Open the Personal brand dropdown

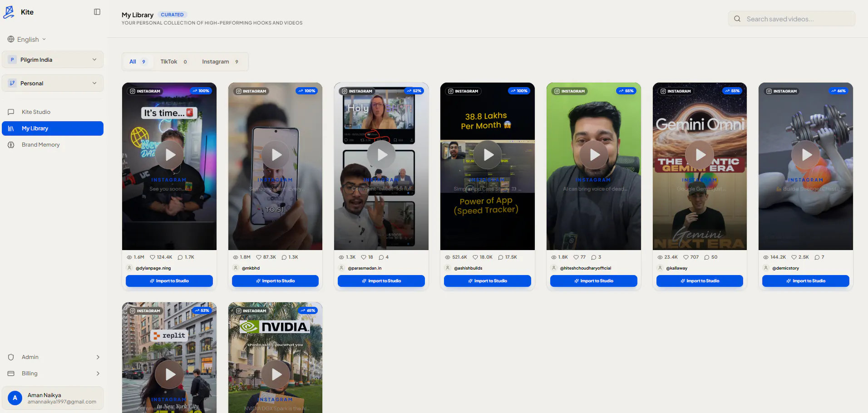pyautogui.click(x=53, y=83)
